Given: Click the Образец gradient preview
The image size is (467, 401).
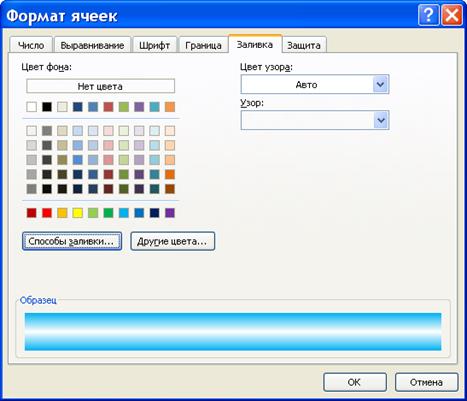Looking at the screenshot, I should click(233, 332).
